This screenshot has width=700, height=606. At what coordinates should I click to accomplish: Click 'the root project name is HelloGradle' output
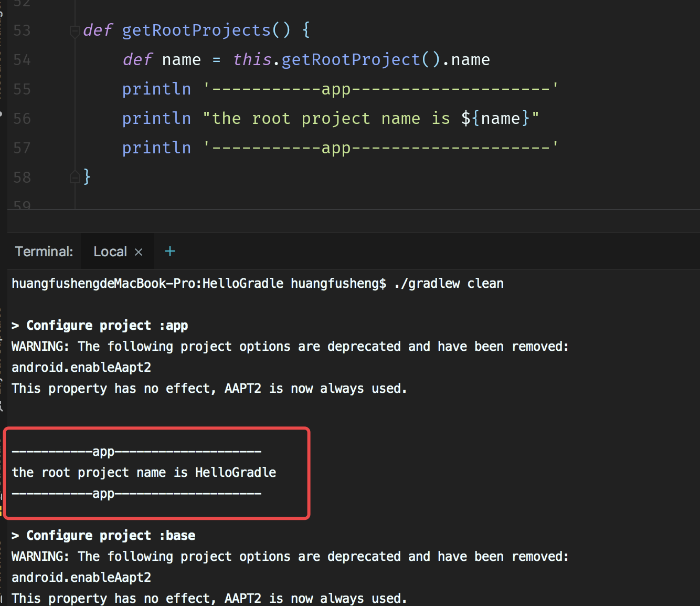point(144,473)
